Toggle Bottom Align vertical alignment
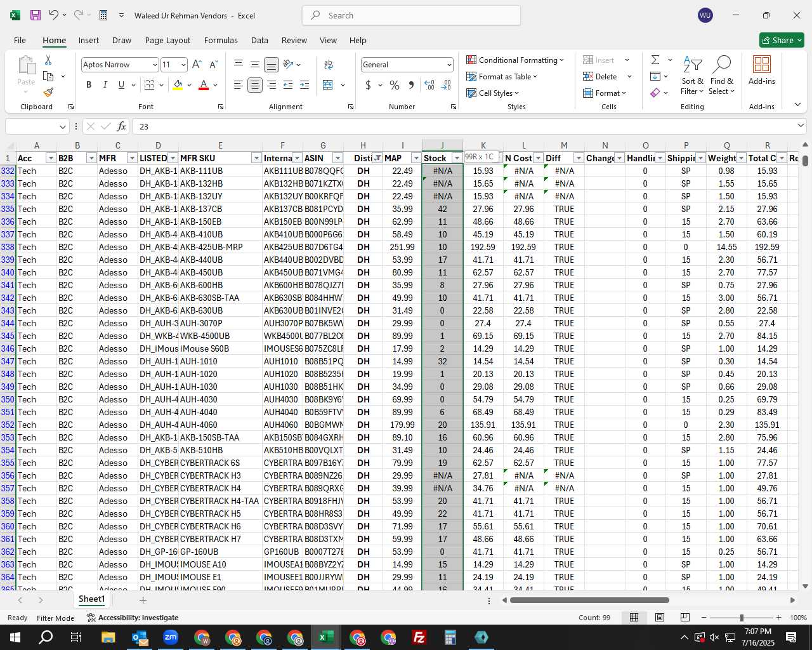Image resolution: width=812 pixels, height=650 pixels. coord(272,64)
